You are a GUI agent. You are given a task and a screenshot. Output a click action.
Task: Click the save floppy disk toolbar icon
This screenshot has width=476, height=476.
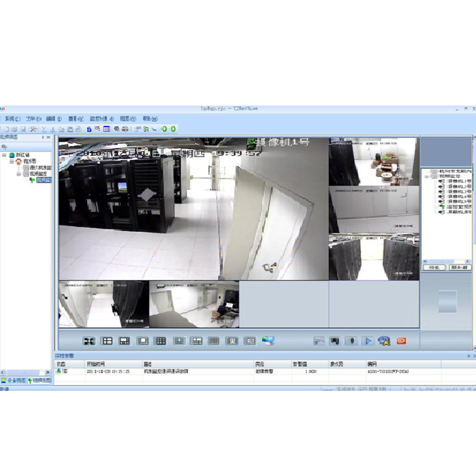23,128
